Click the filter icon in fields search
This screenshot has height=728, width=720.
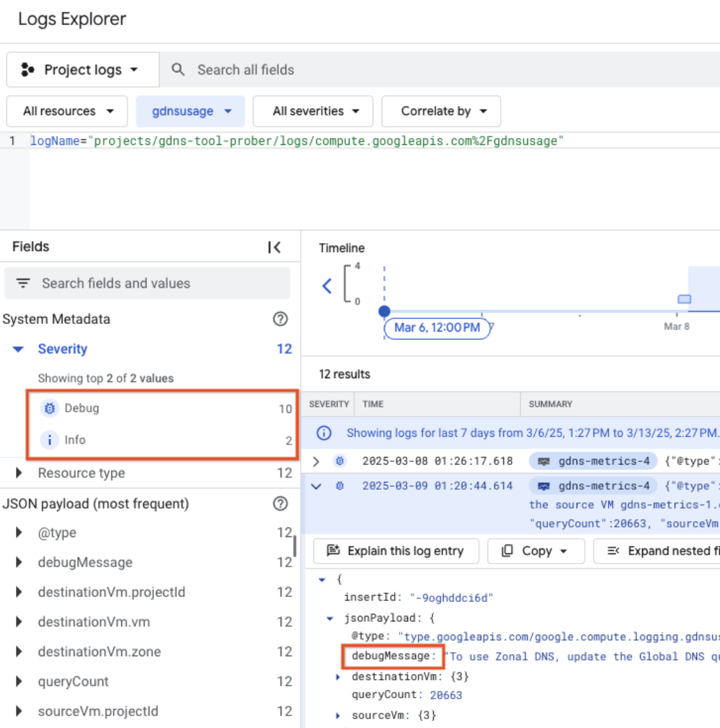23,284
